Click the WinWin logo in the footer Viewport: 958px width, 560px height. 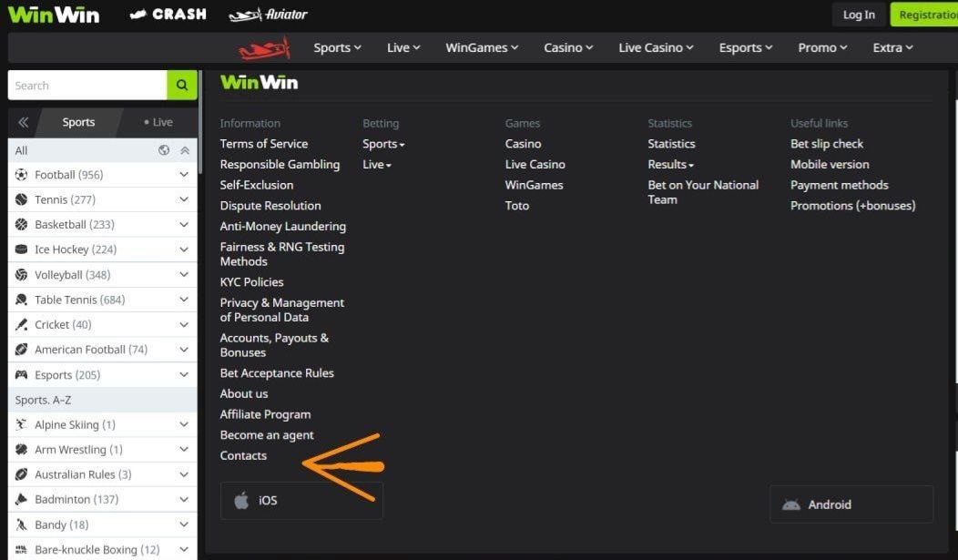[x=259, y=82]
